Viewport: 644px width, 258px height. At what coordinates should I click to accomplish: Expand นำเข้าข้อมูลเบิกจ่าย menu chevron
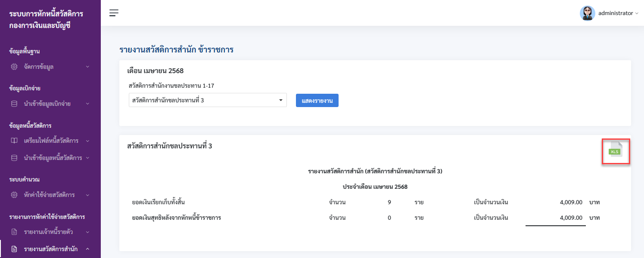[87, 104]
